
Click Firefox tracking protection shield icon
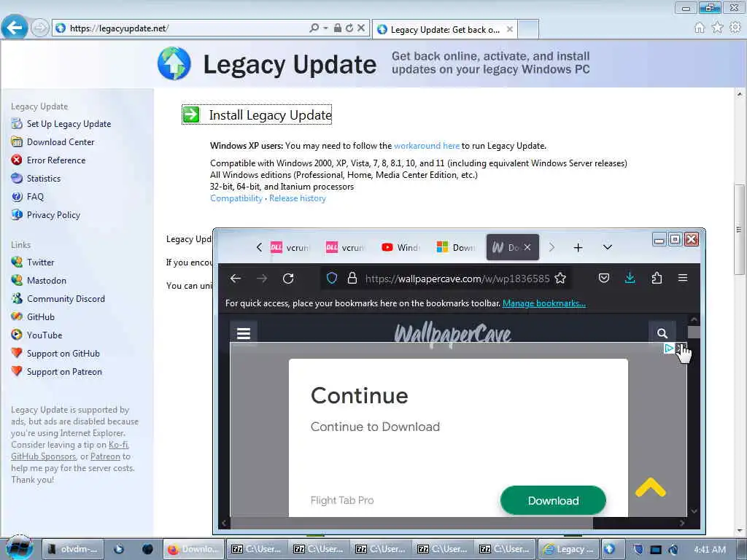332,278
